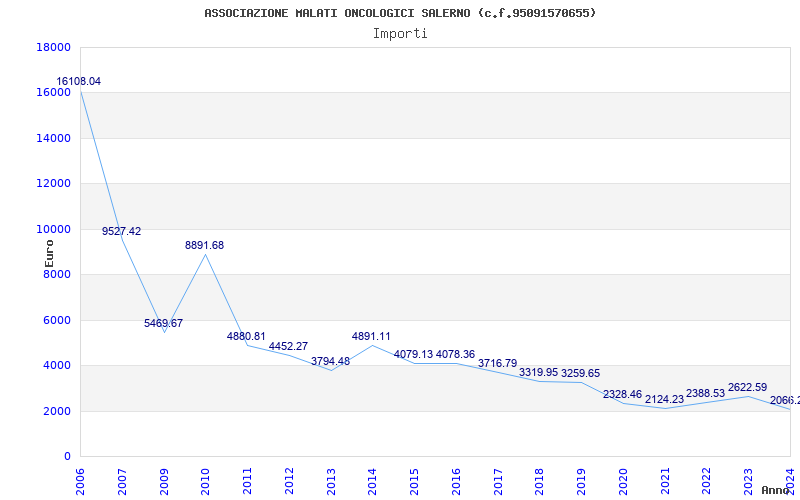Viewport: 800px width, 500px height.
Task: Click the x-axis year label 2017
Action: (498, 482)
